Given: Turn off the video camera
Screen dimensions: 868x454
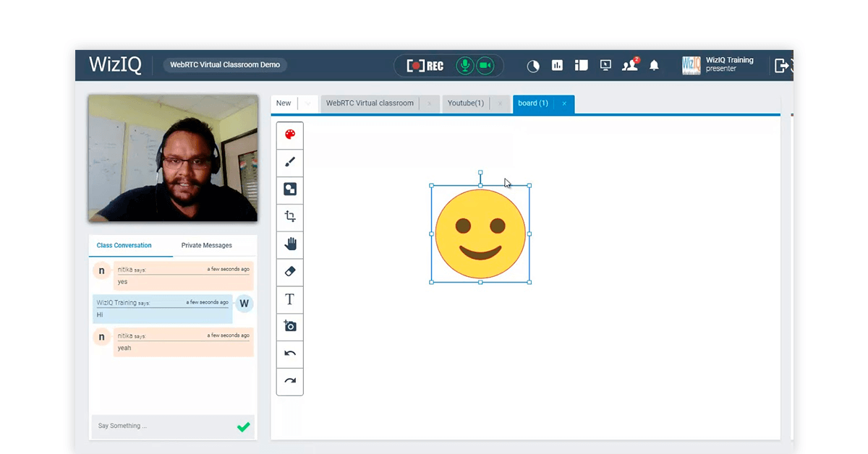Looking at the screenshot, I should (x=485, y=66).
